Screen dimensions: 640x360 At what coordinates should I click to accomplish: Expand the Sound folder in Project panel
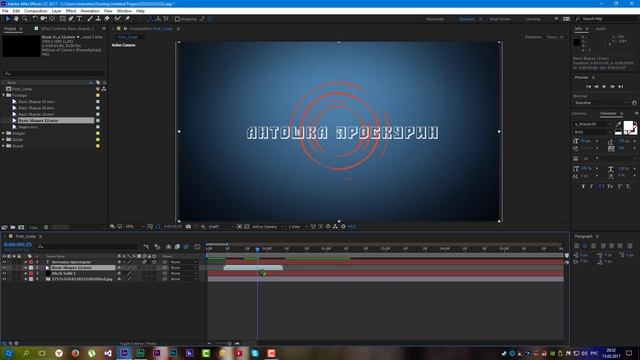click(x=4, y=146)
